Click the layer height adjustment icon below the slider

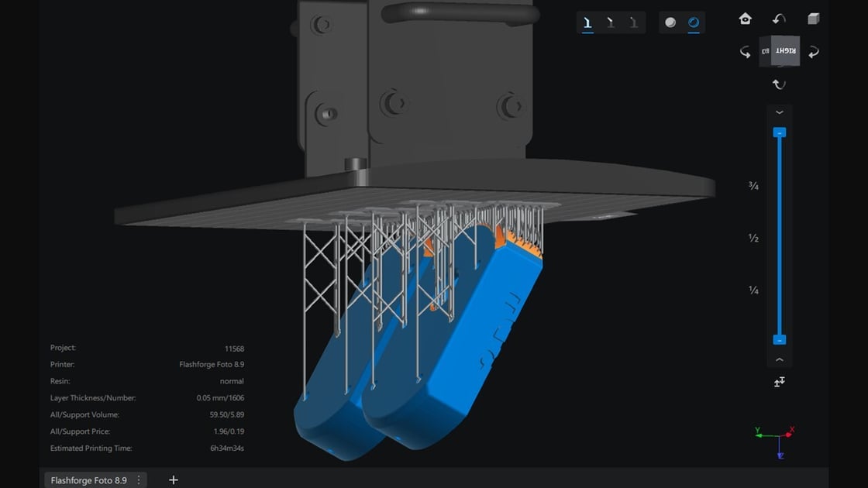780,381
